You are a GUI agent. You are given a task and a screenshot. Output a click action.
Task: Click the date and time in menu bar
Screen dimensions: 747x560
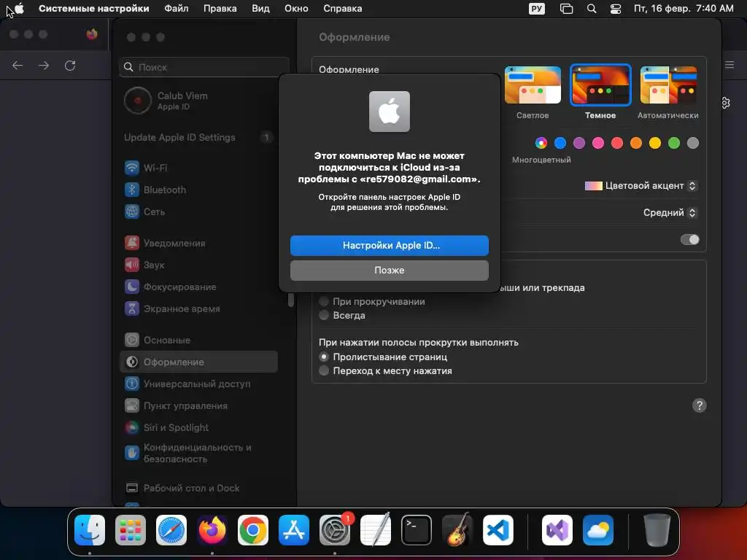[684, 9]
